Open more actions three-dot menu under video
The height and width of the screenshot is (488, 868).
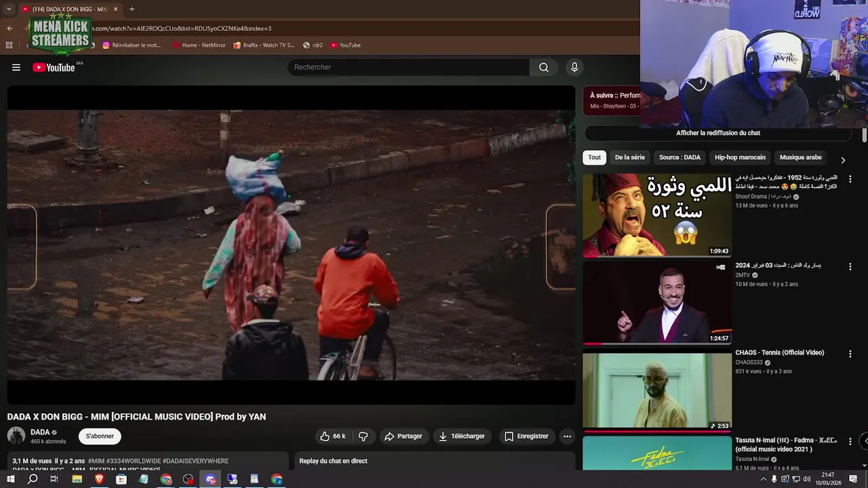click(568, 436)
